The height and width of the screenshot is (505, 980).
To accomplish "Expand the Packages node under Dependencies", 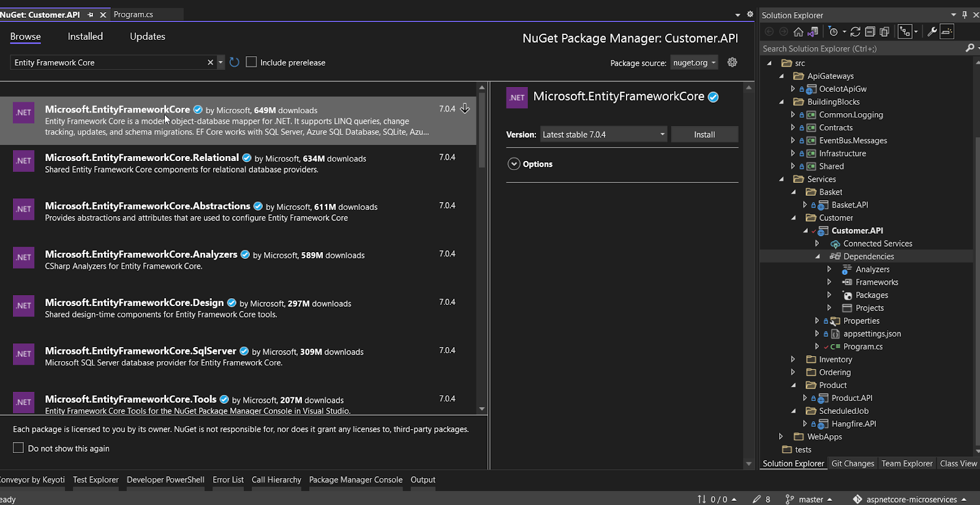I will pyautogui.click(x=829, y=295).
